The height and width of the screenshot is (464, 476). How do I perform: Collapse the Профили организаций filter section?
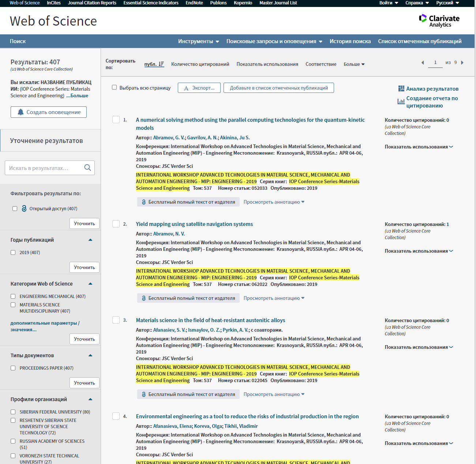90,399
